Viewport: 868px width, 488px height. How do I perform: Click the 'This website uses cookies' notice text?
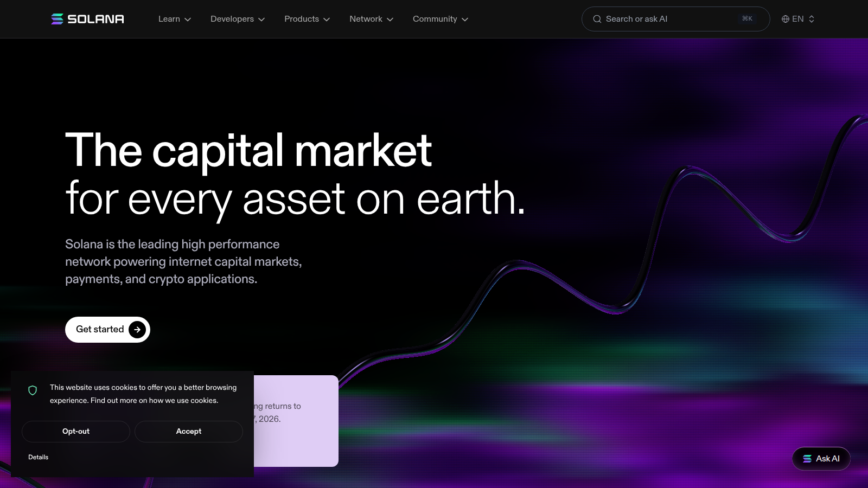click(x=143, y=394)
